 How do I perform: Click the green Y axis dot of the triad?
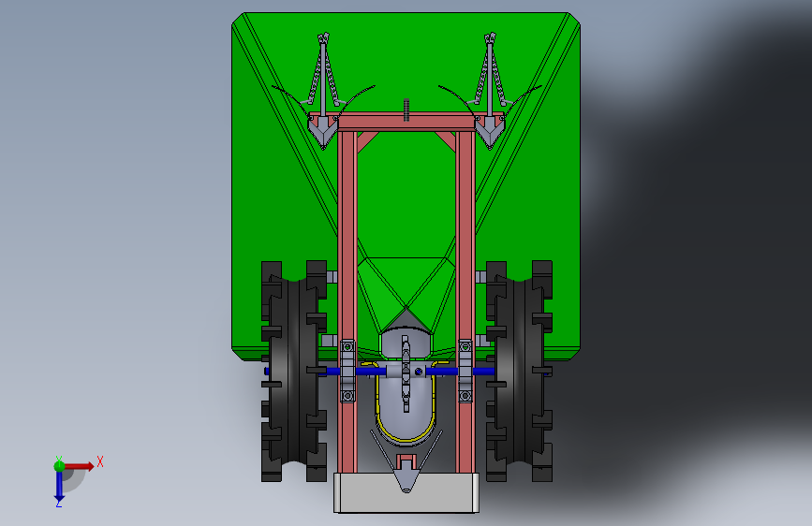coord(59,465)
